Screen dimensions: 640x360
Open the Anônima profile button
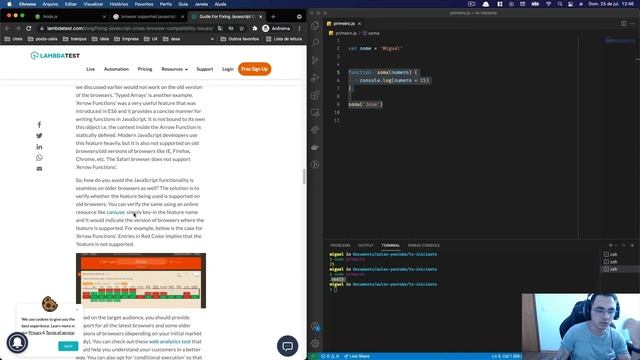[x=276, y=28]
